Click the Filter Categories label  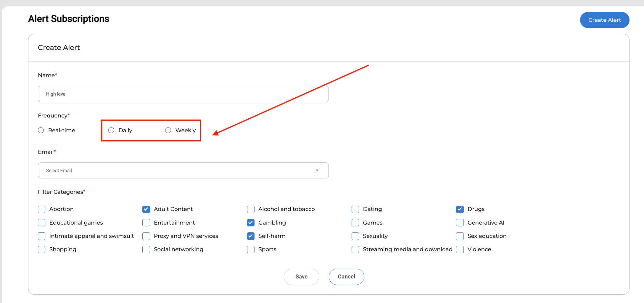tap(62, 192)
